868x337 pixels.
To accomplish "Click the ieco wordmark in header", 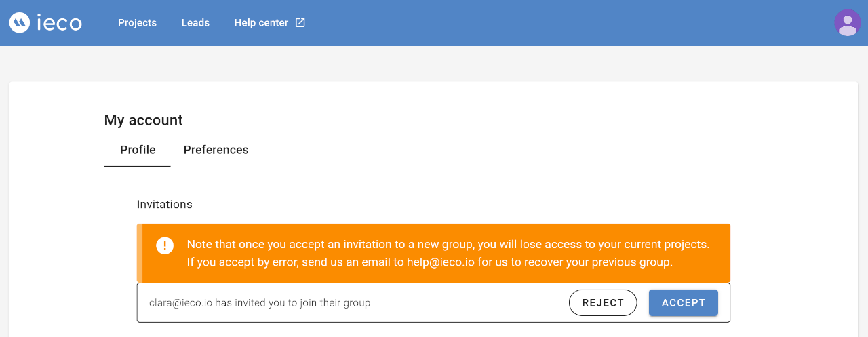I will [x=59, y=23].
